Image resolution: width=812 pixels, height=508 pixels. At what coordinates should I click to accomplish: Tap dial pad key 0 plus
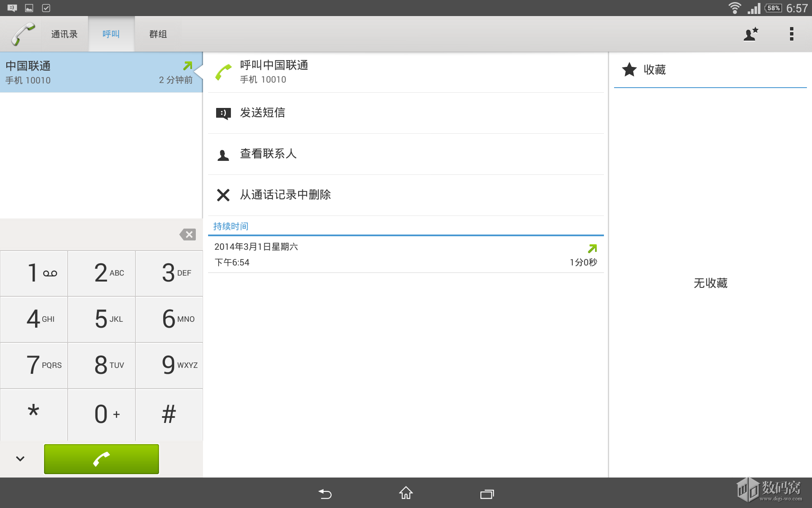[101, 414]
